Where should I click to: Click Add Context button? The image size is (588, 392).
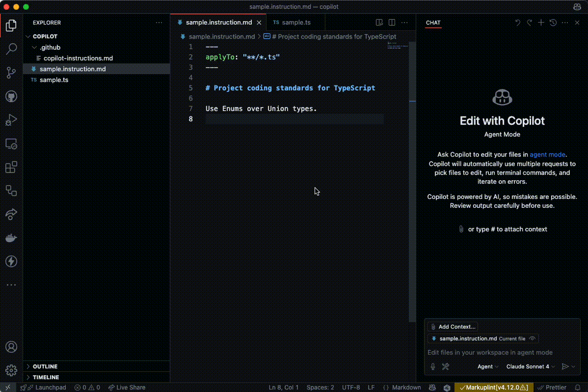(x=453, y=327)
